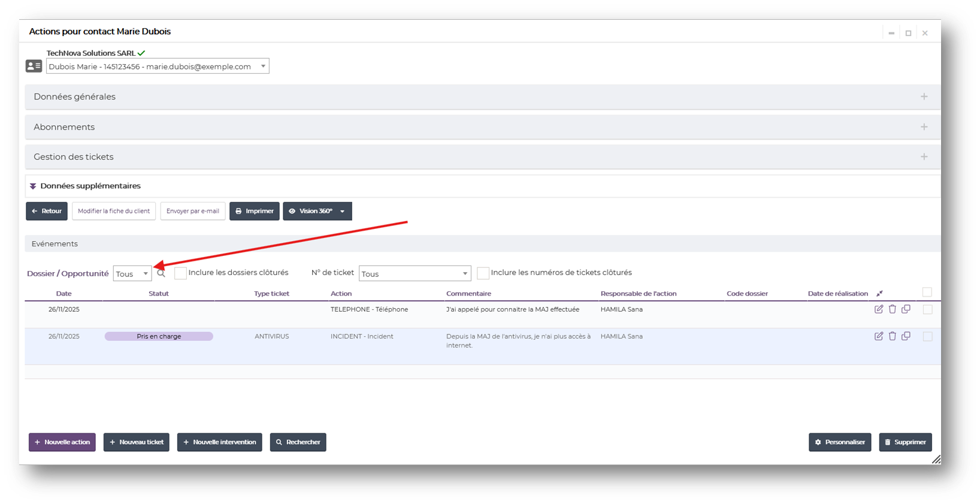980x504 pixels.
Task: Click the collapse arrows icon in table header
Action: [x=879, y=294]
